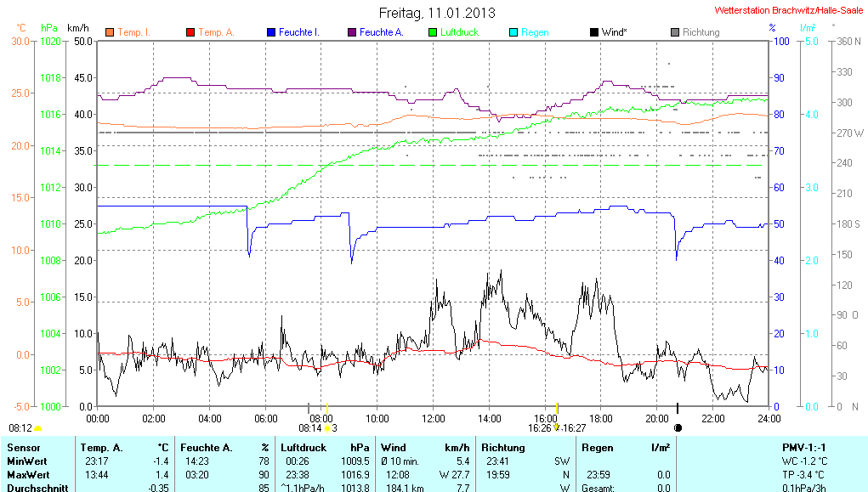Click the green Luftdruck legend square
The height and width of the screenshot is (492, 868).
coord(432,32)
